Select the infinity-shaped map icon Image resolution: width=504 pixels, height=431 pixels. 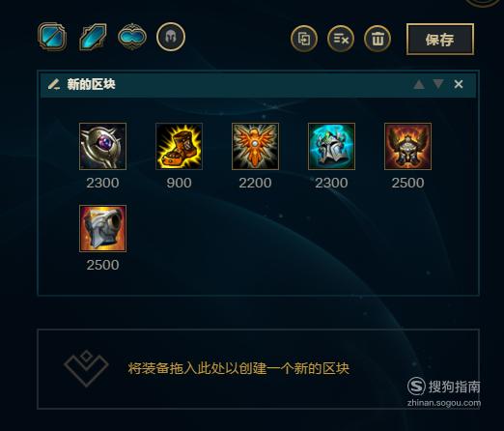point(132,37)
